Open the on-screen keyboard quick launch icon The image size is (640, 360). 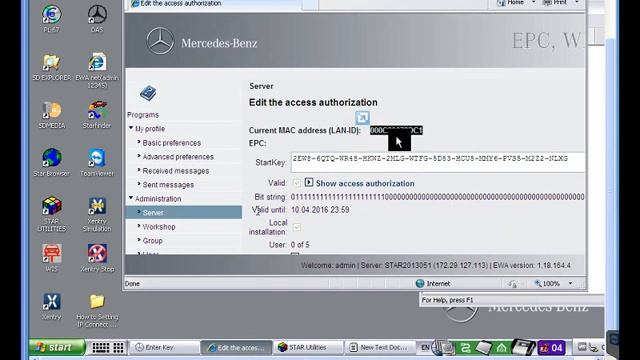(100, 348)
